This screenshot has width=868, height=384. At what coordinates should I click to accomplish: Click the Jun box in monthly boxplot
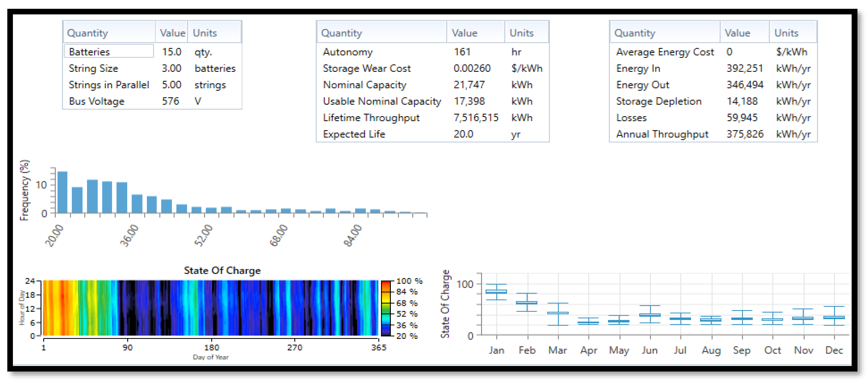point(650,315)
